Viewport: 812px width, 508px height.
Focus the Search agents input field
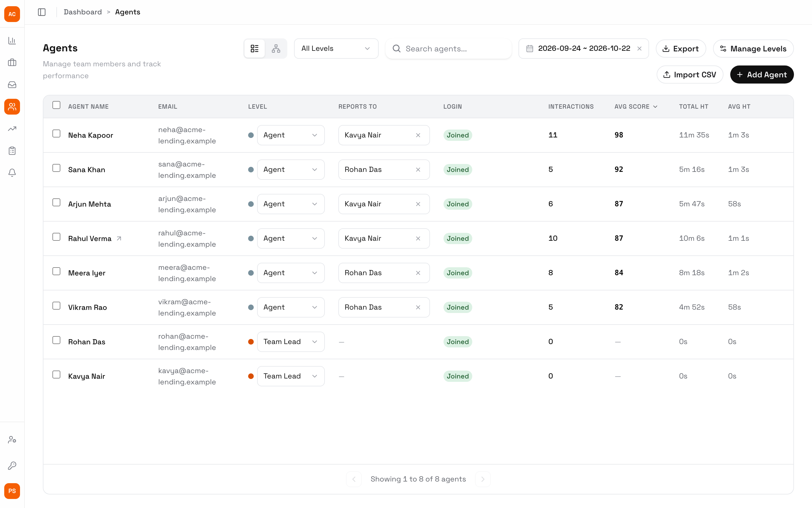point(449,49)
